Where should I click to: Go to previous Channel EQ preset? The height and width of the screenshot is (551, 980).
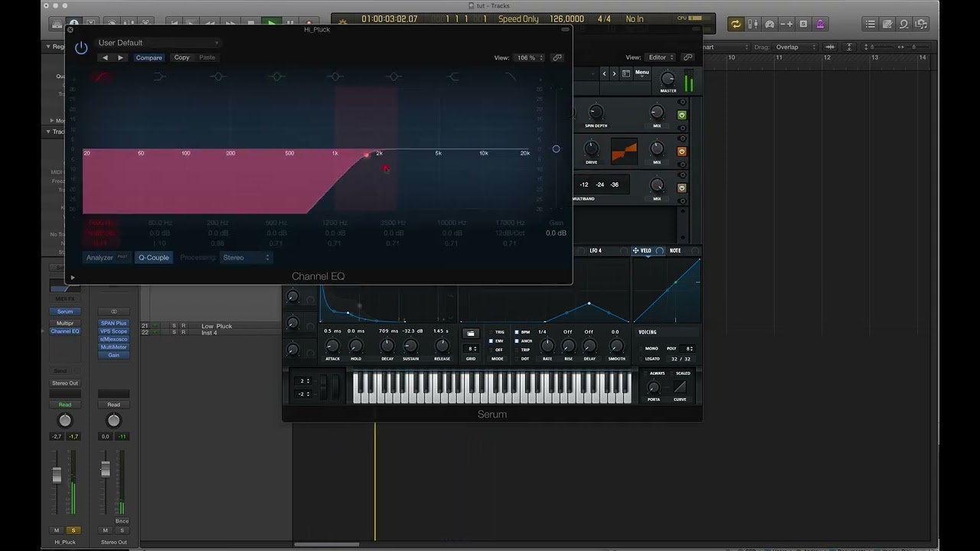click(106, 57)
